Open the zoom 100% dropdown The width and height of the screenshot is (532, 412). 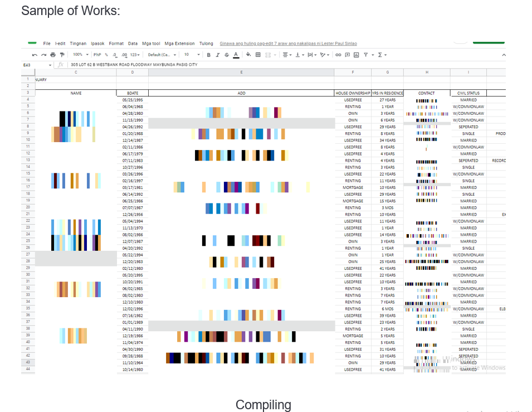point(81,54)
